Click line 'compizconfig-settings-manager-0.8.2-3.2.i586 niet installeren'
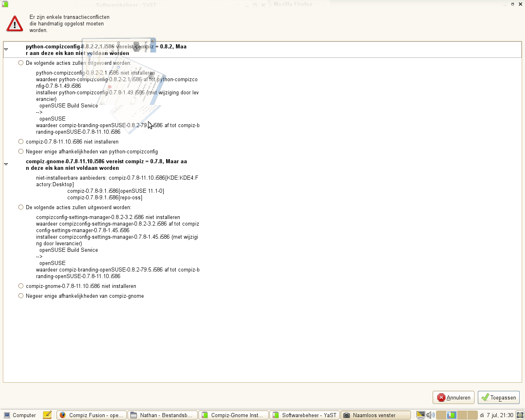Screen dimensions: 525x420 (x=108, y=217)
